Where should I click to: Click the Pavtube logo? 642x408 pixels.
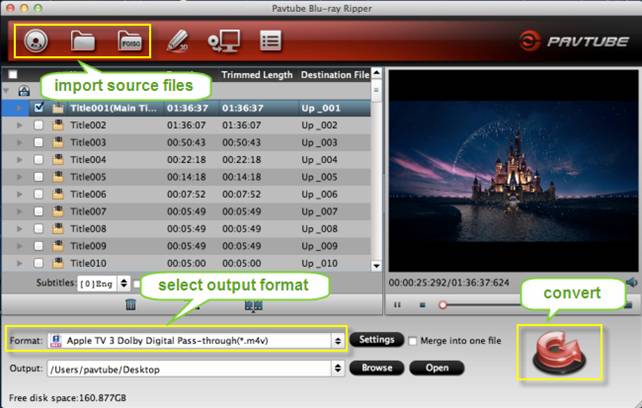[x=574, y=41]
